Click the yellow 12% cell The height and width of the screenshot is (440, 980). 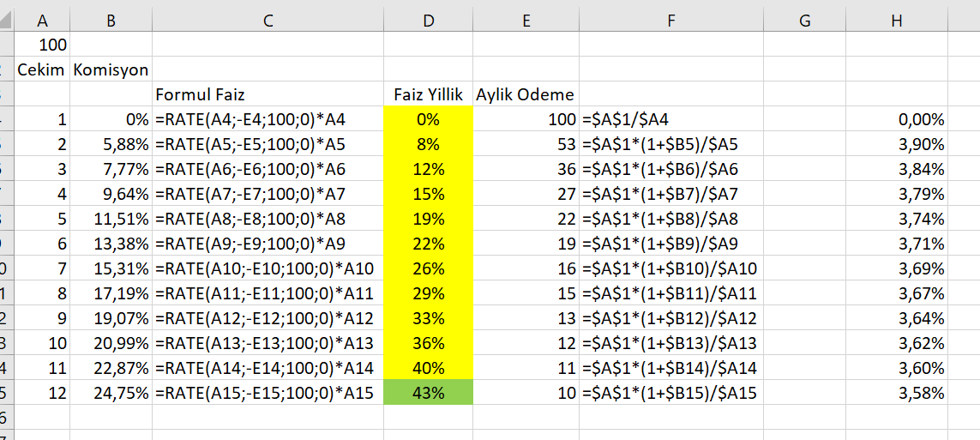click(x=428, y=169)
